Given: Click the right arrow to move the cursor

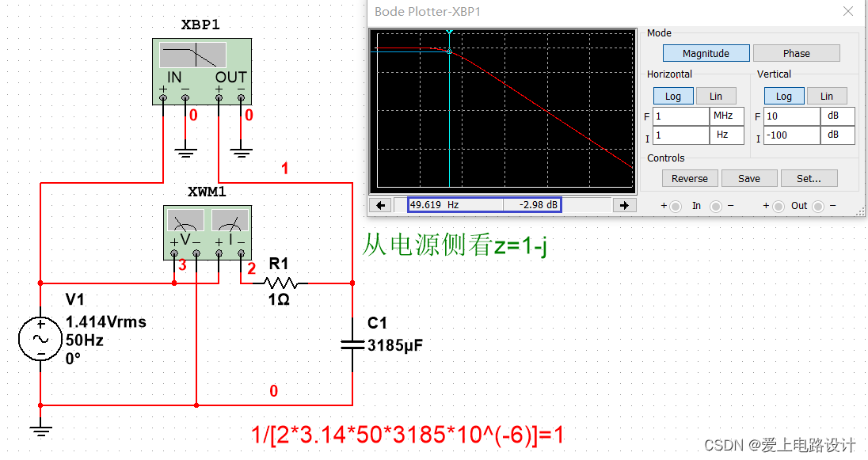Looking at the screenshot, I should point(625,204).
